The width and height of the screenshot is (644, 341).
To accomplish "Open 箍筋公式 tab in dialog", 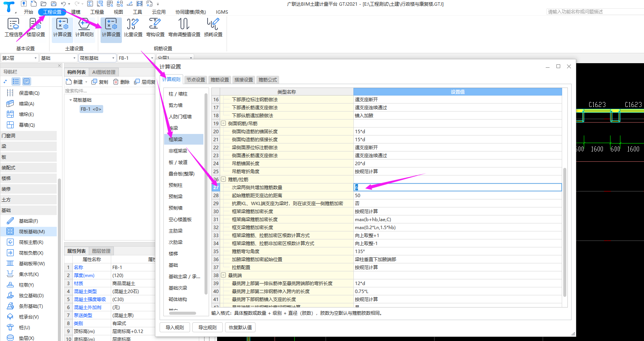I will (268, 80).
